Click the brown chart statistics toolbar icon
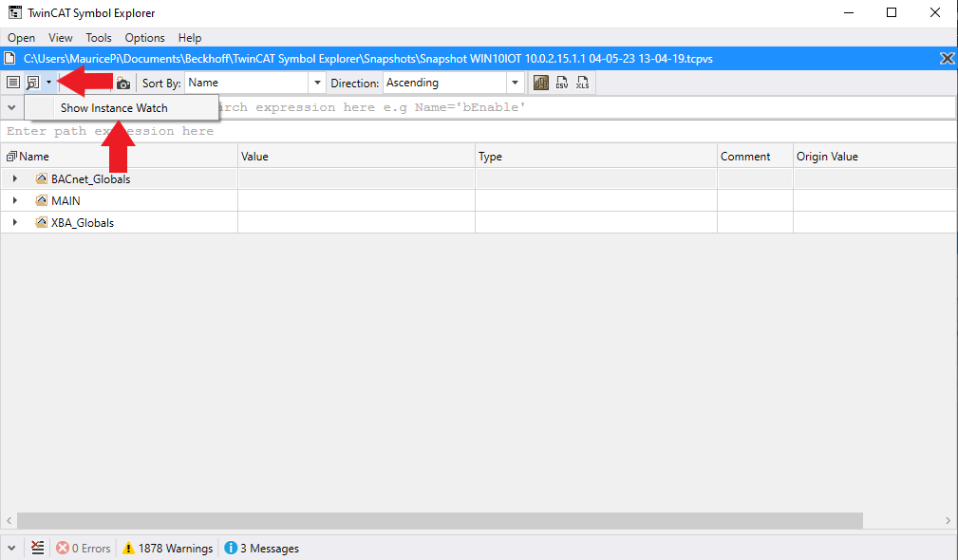The width and height of the screenshot is (958, 560). pyautogui.click(x=540, y=83)
